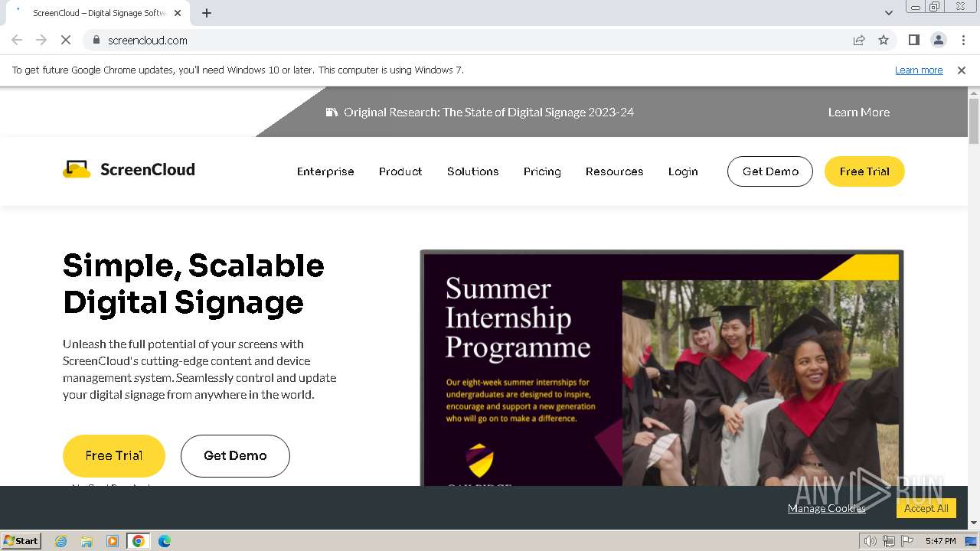
Task: Open volume control in system tray
Action: click(x=871, y=541)
